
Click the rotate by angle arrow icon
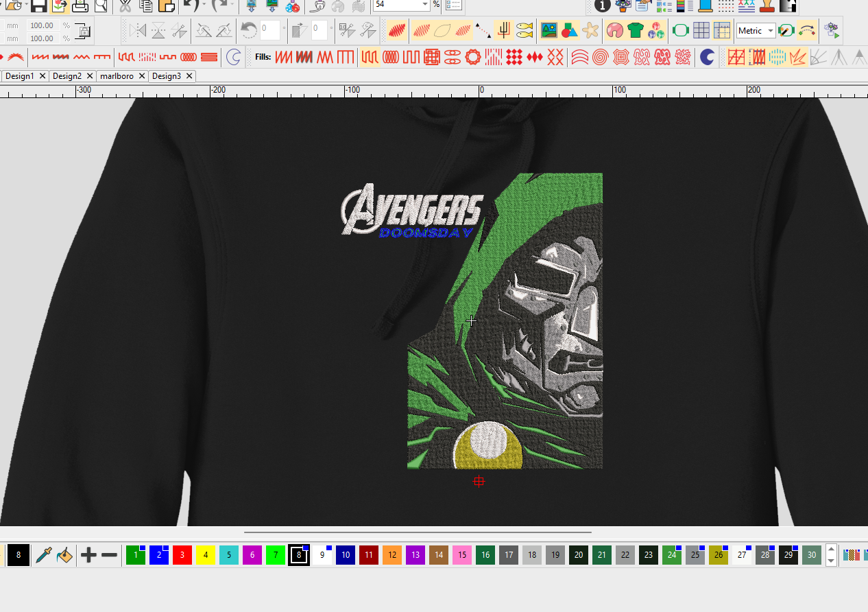click(249, 30)
